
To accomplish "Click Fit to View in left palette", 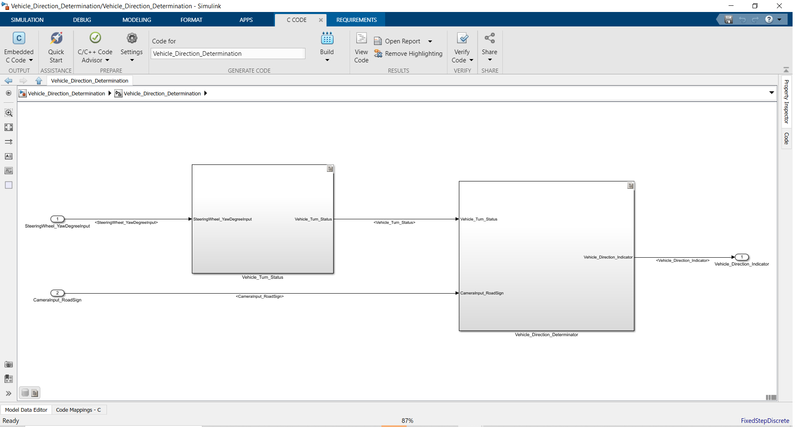I will [9, 128].
